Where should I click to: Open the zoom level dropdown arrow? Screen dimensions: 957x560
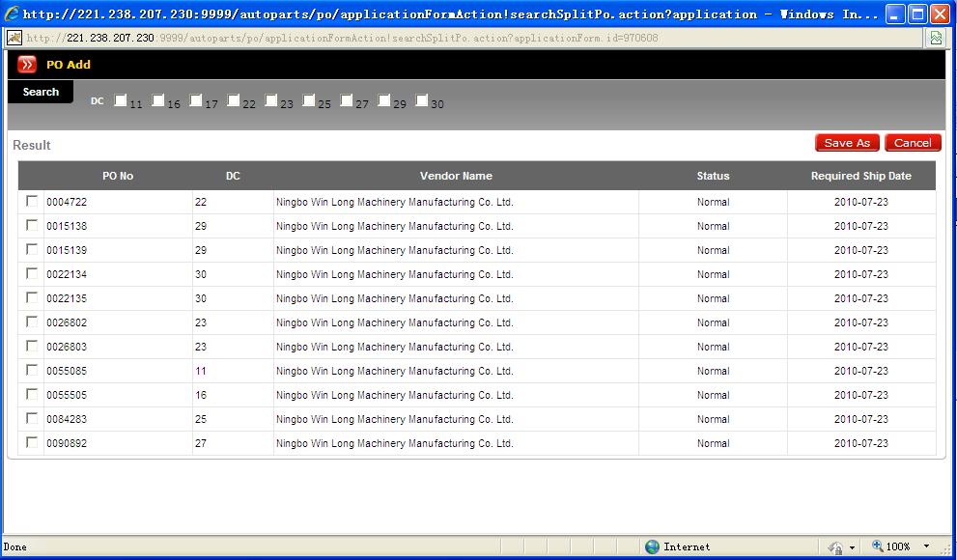tap(927, 546)
